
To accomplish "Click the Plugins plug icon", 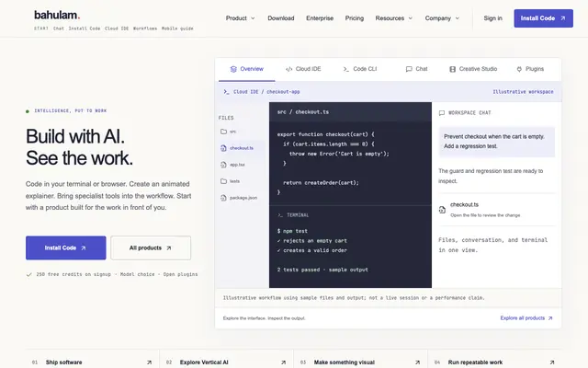I will coord(519,69).
